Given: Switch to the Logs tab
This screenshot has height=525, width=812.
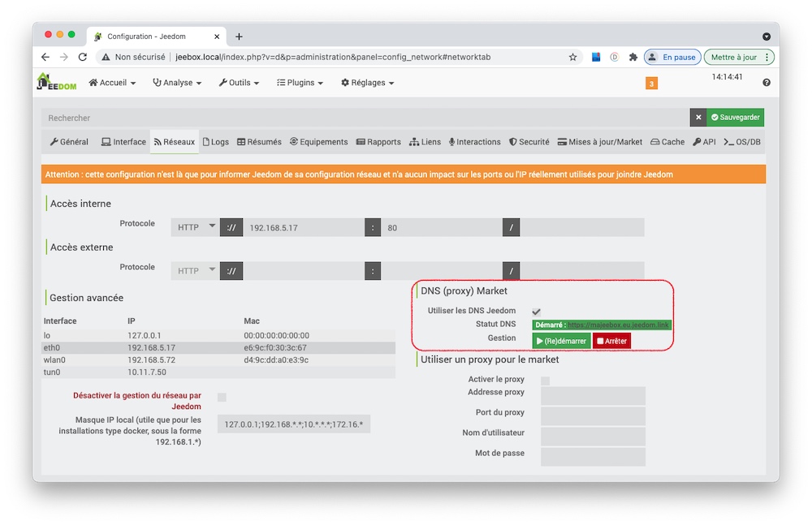Looking at the screenshot, I should tap(215, 141).
